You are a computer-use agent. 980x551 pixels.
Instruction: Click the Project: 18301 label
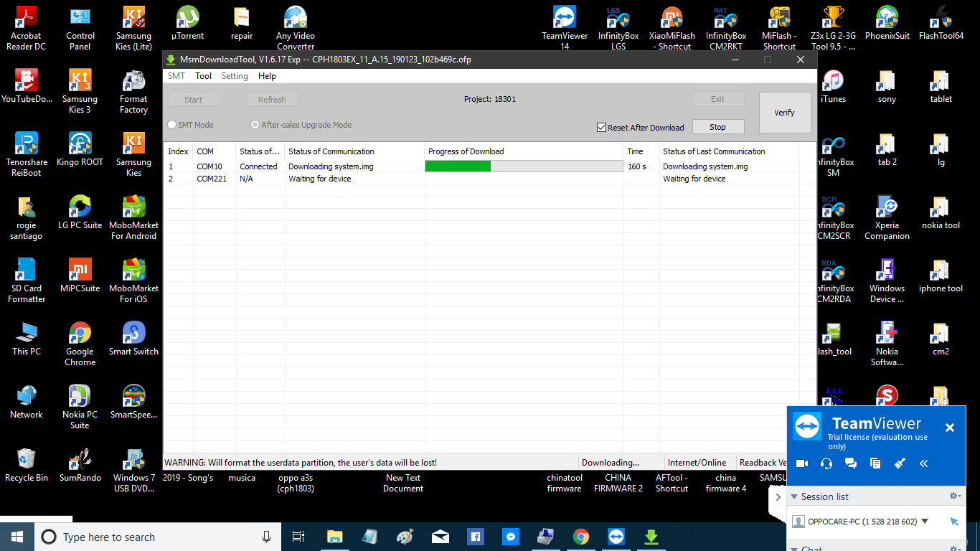click(x=490, y=99)
